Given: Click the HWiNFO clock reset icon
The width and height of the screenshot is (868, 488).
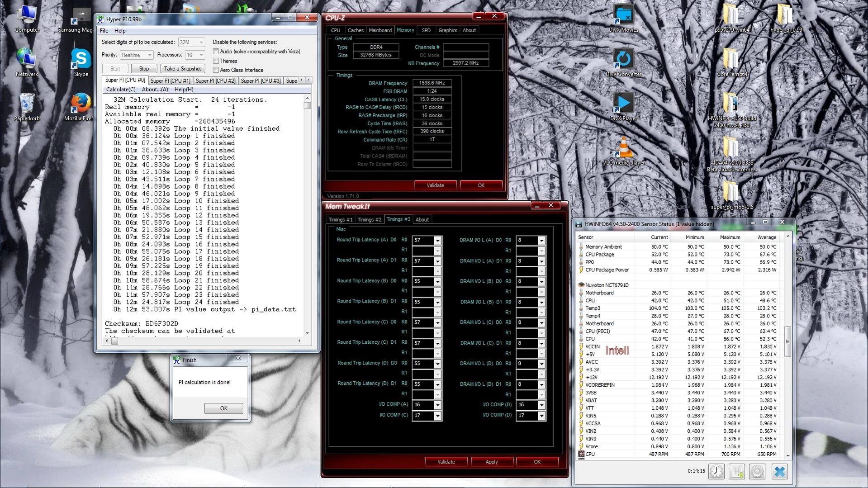Looking at the screenshot, I should (x=716, y=471).
